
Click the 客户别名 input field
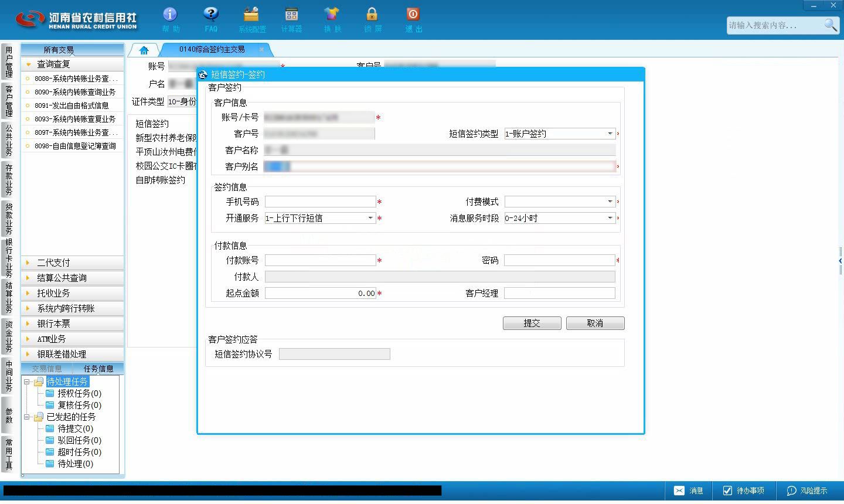(x=440, y=166)
